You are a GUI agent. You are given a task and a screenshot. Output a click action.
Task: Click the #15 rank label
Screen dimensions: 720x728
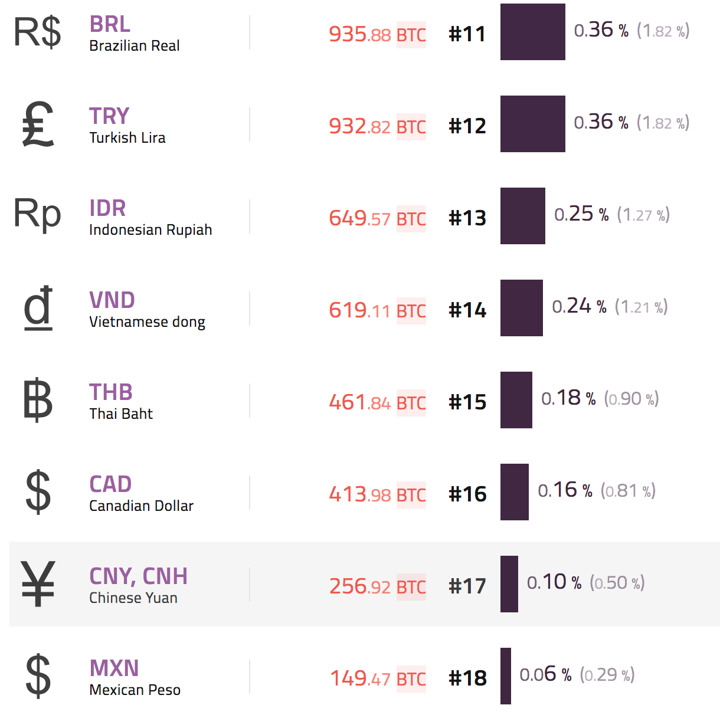click(467, 402)
